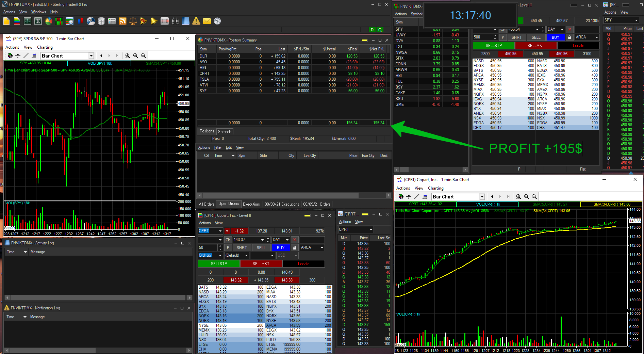Open the Windows menu in main menu bar

(x=38, y=12)
